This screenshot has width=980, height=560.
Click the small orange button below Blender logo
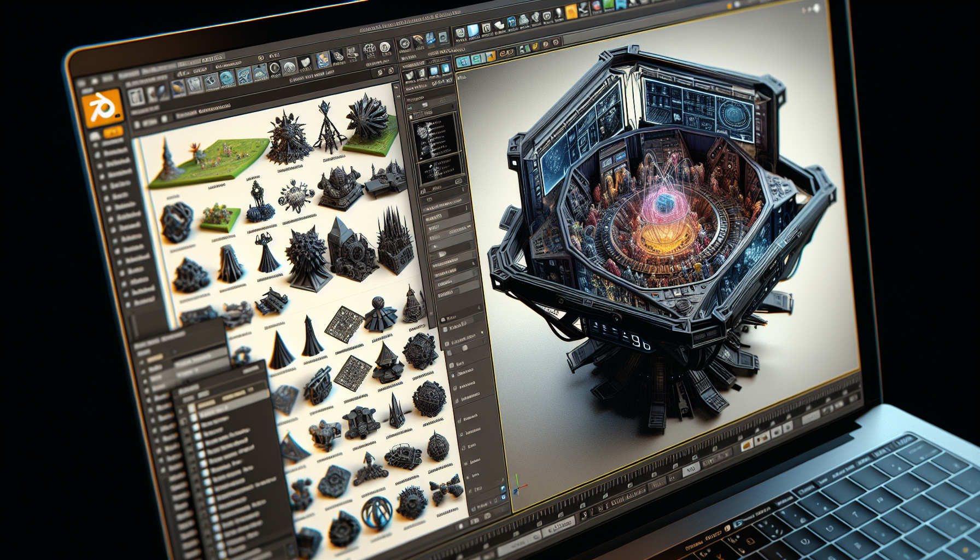(x=113, y=132)
